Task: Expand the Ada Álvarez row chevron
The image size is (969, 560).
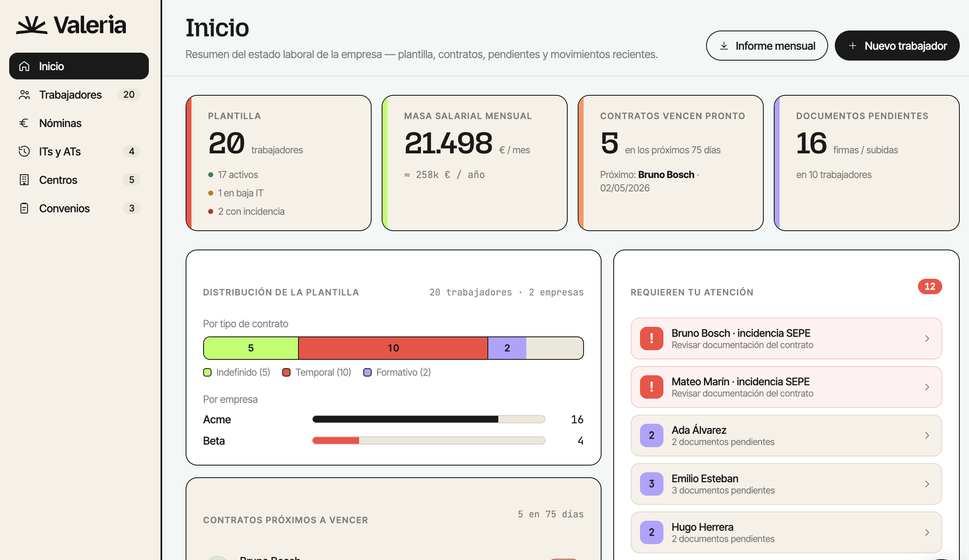Action: (927, 435)
